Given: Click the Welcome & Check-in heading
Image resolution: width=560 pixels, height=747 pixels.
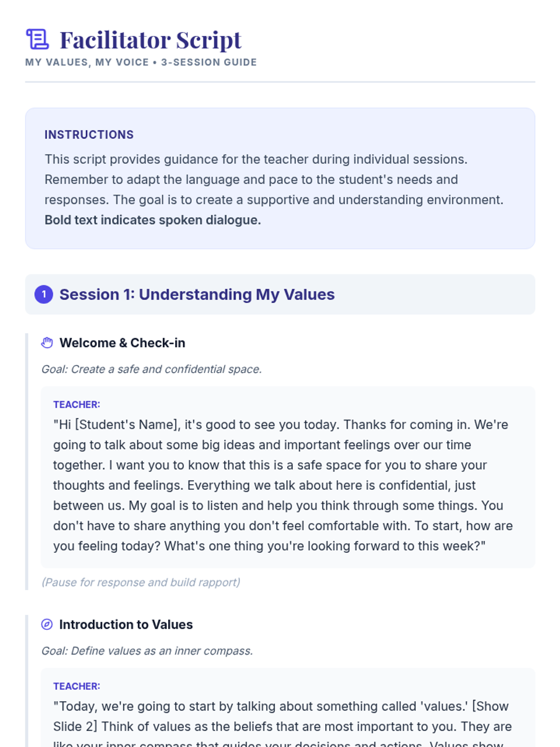Looking at the screenshot, I should click(122, 343).
